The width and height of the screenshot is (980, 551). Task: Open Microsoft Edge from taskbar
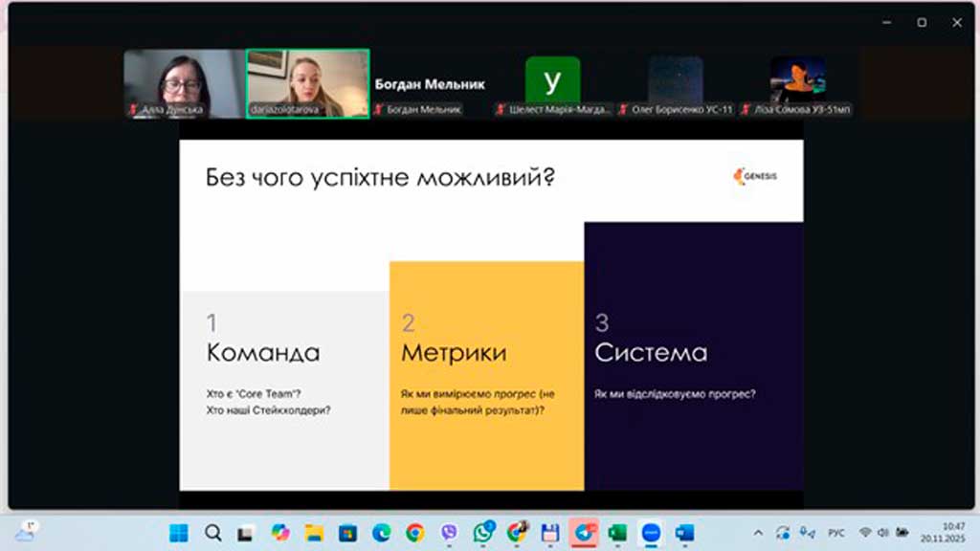click(x=381, y=533)
